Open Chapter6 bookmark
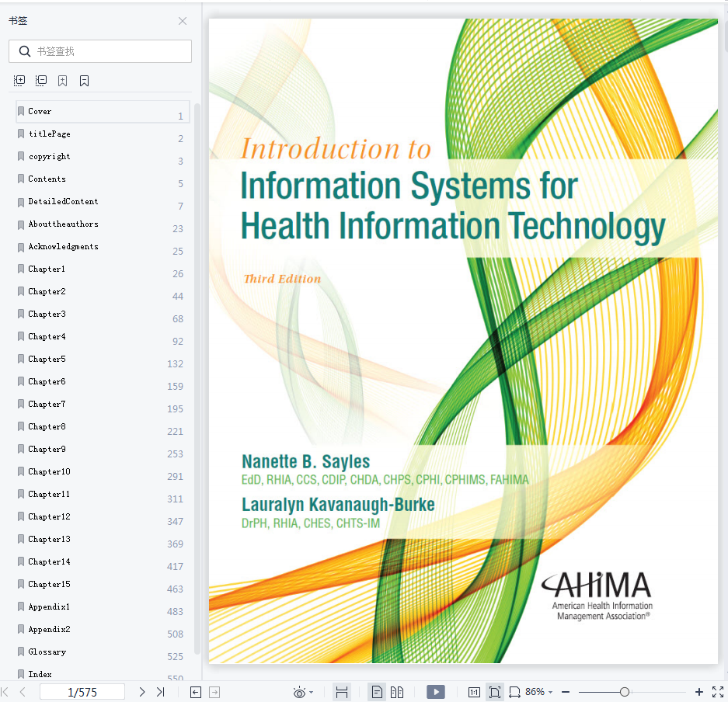Screen dimensions: 728x702 tap(103, 381)
